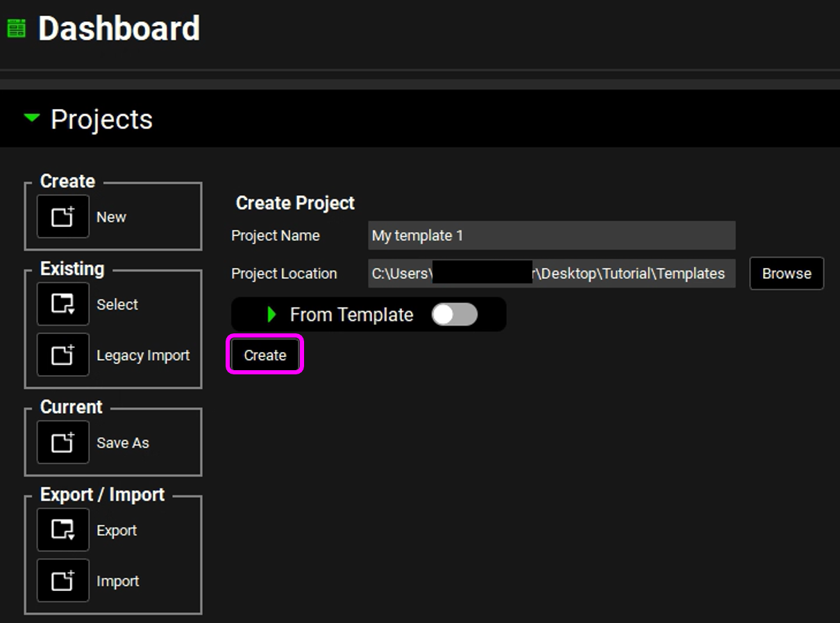This screenshot has width=840, height=623.
Task: Click the Legacy Import icon
Action: point(63,355)
